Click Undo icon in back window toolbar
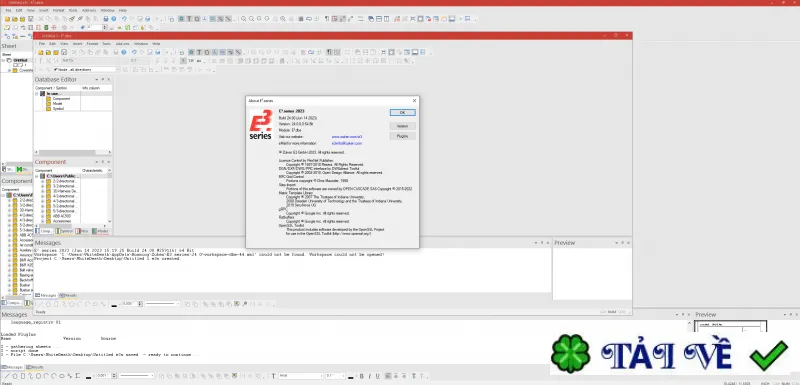Viewport: 800px width, 385px height. point(124,19)
